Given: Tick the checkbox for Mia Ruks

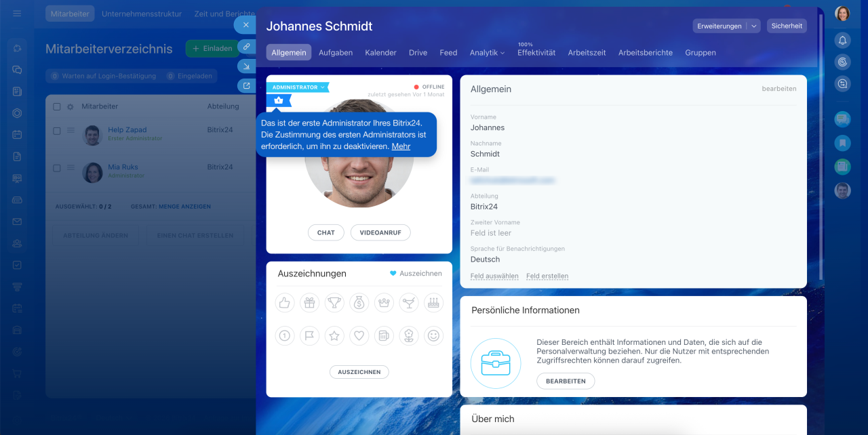Looking at the screenshot, I should 57,168.
